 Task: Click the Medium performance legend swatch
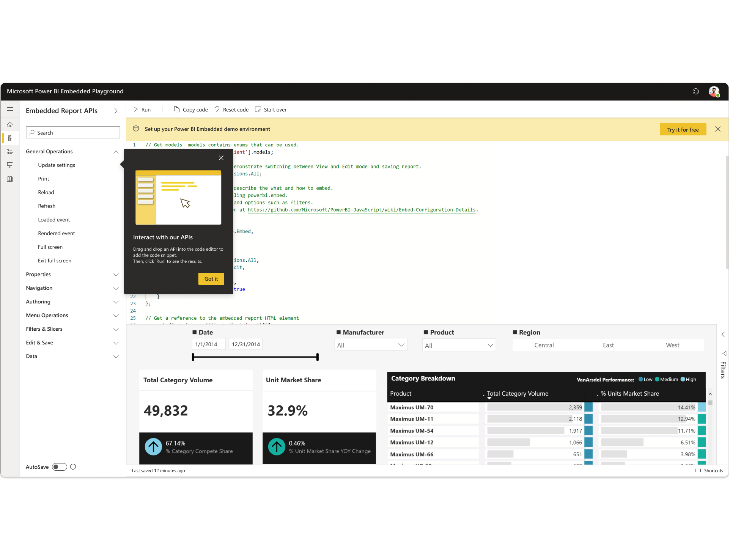(x=657, y=379)
